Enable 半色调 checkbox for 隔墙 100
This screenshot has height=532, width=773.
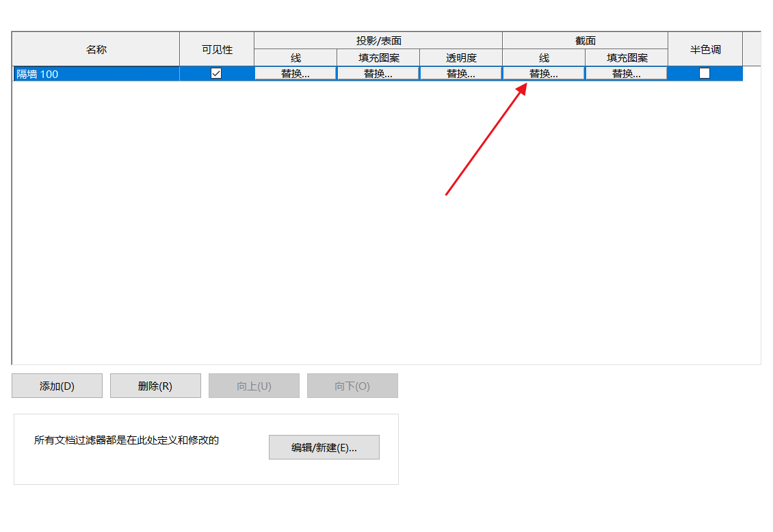click(x=705, y=74)
